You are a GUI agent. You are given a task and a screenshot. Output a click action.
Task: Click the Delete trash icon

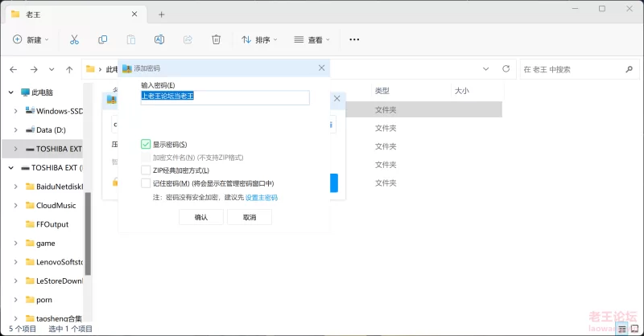[x=216, y=40]
